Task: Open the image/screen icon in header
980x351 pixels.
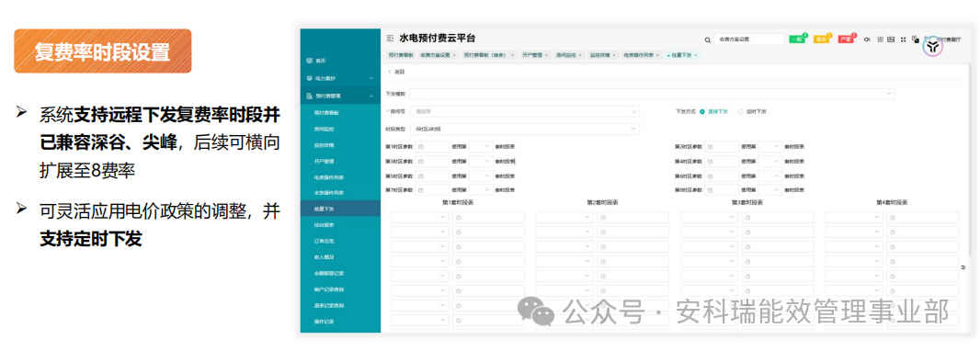Action: click(891, 40)
